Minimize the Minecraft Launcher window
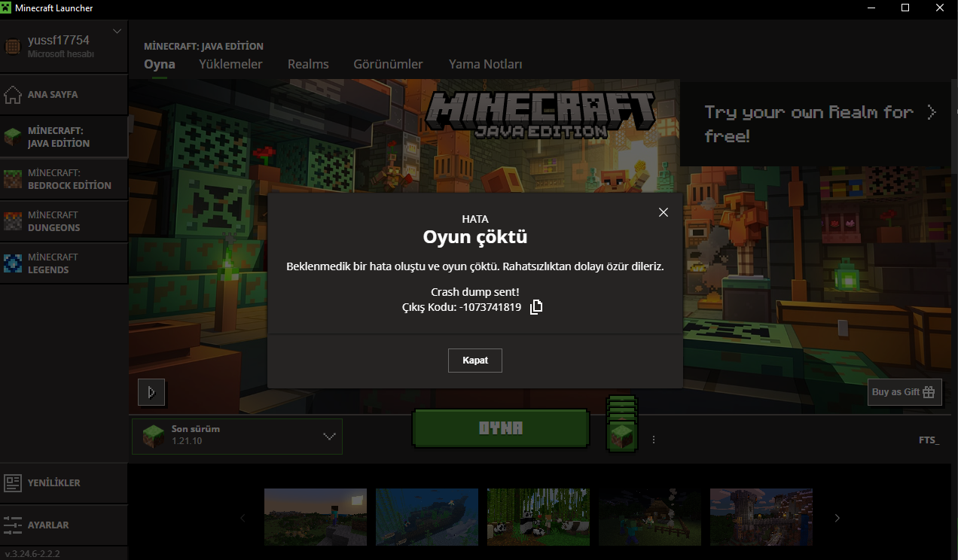Image resolution: width=958 pixels, height=560 pixels. (871, 8)
